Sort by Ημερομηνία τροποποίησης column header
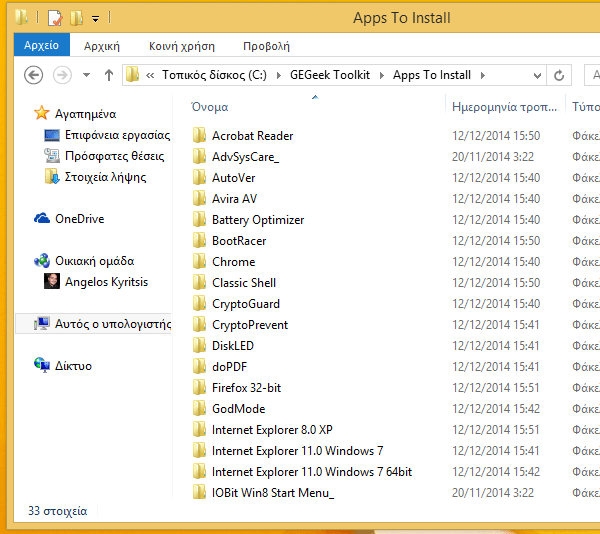Viewport: 600px width, 534px height. pyautogui.click(x=505, y=107)
